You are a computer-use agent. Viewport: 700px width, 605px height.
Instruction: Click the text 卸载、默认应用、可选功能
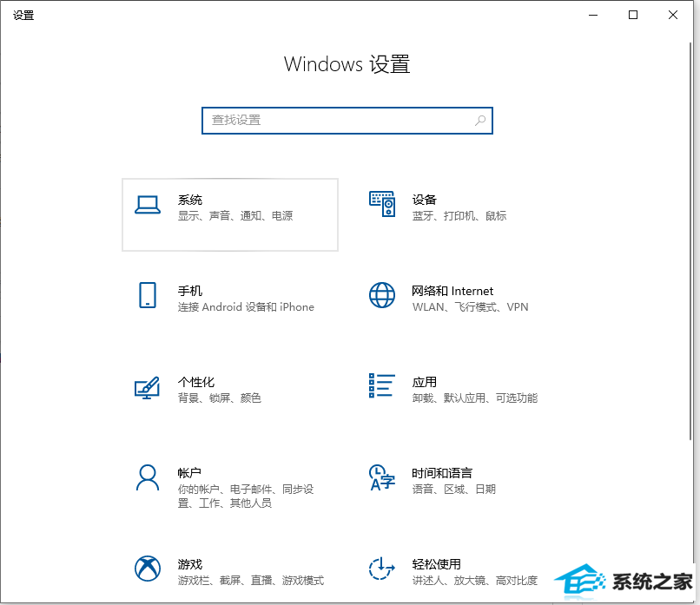click(x=474, y=398)
